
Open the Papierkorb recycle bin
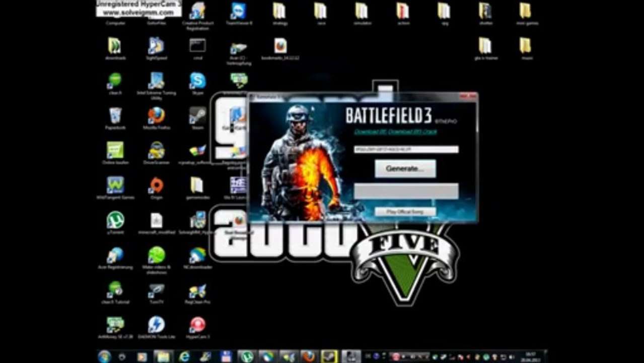(115, 118)
